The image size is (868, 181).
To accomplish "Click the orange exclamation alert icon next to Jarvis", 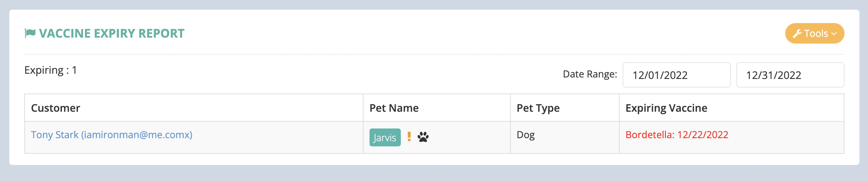I will [x=409, y=137].
